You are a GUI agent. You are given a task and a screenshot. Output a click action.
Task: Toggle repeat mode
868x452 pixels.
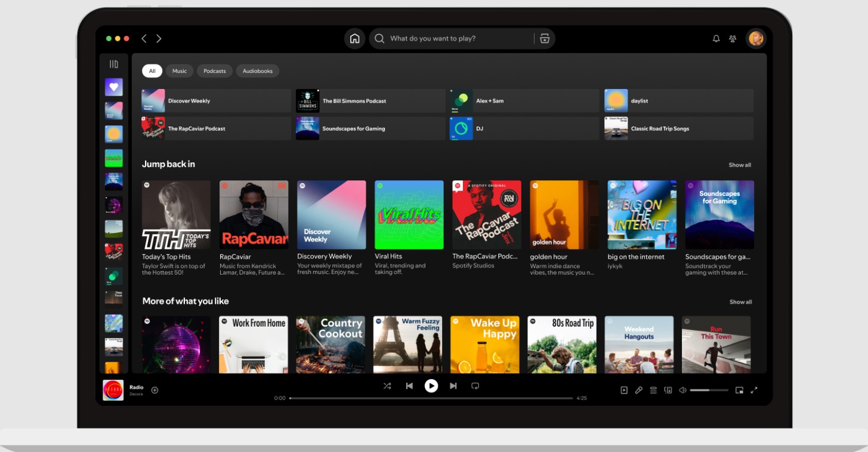[475, 386]
